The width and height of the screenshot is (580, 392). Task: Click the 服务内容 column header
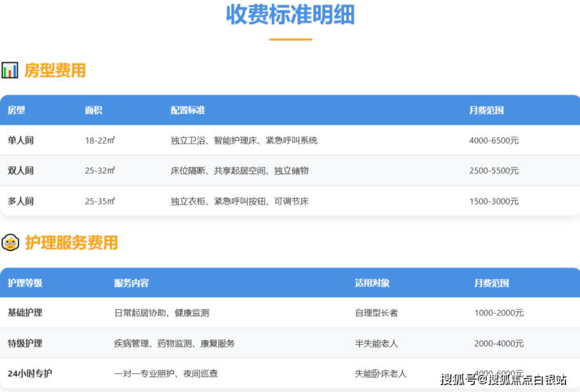(131, 283)
